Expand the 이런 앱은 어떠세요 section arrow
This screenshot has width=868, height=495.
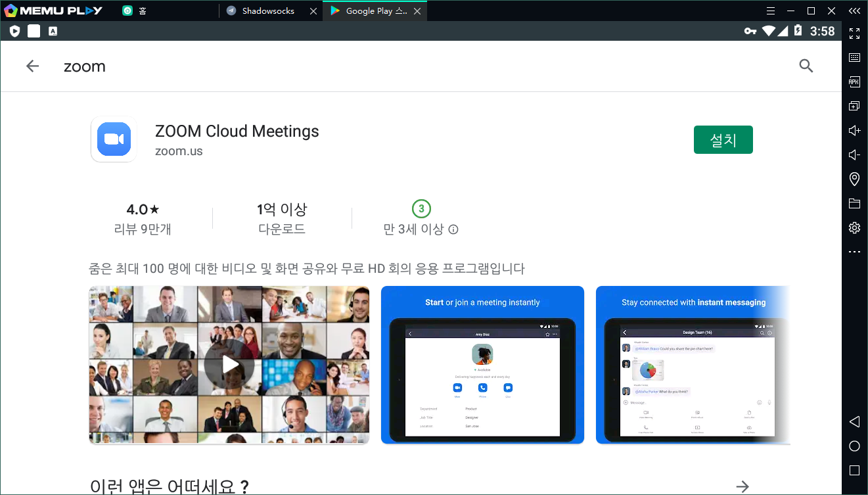click(742, 486)
